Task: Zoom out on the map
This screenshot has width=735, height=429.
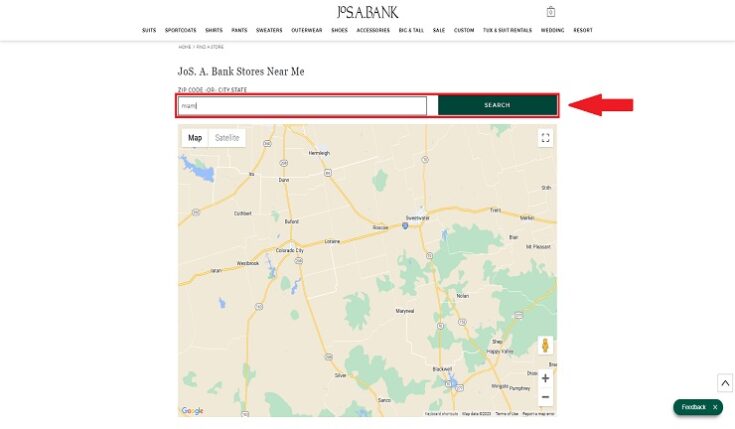Action: coord(545,397)
